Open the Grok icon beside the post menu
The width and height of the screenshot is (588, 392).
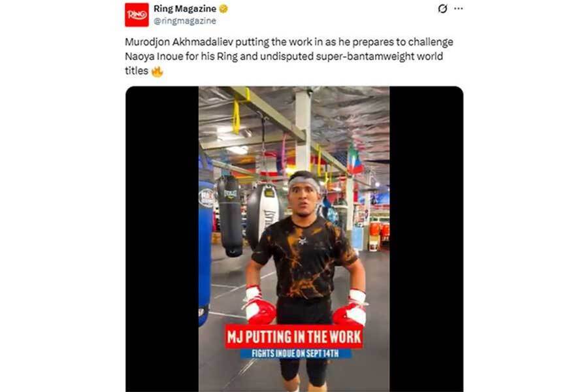pyautogui.click(x=442, y=8)
